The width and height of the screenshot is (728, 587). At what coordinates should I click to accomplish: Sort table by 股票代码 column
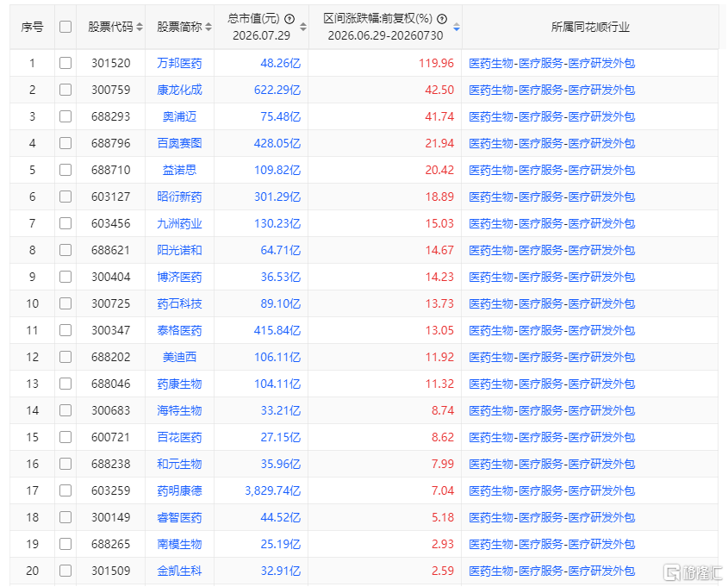140,28
